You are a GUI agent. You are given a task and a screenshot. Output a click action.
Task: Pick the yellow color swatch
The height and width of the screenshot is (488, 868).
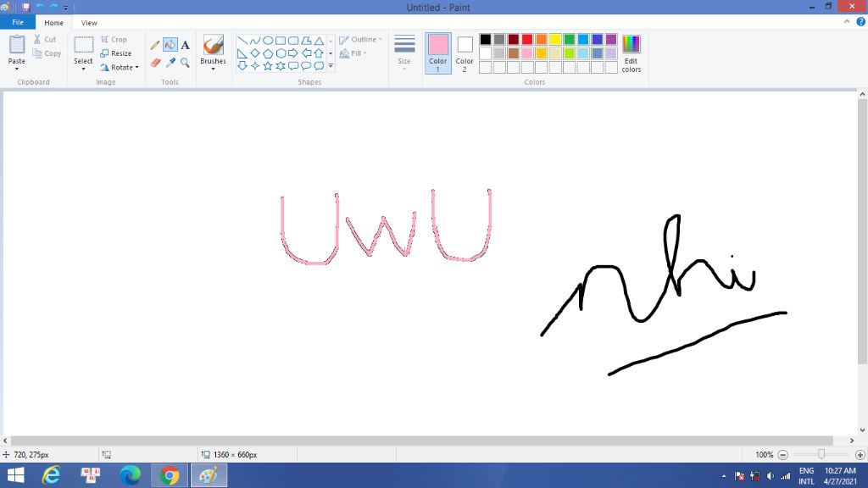pyautogui.click(x=555, y=39)
